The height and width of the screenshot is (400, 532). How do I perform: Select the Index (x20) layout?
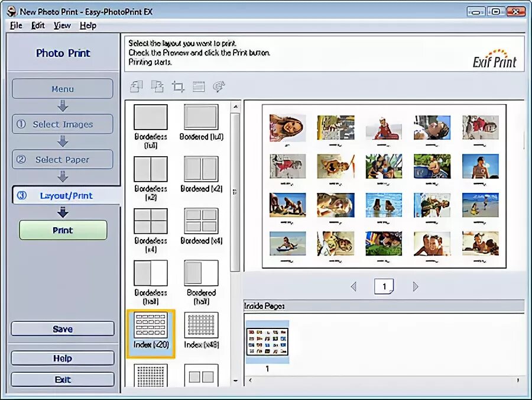(151, 334)
